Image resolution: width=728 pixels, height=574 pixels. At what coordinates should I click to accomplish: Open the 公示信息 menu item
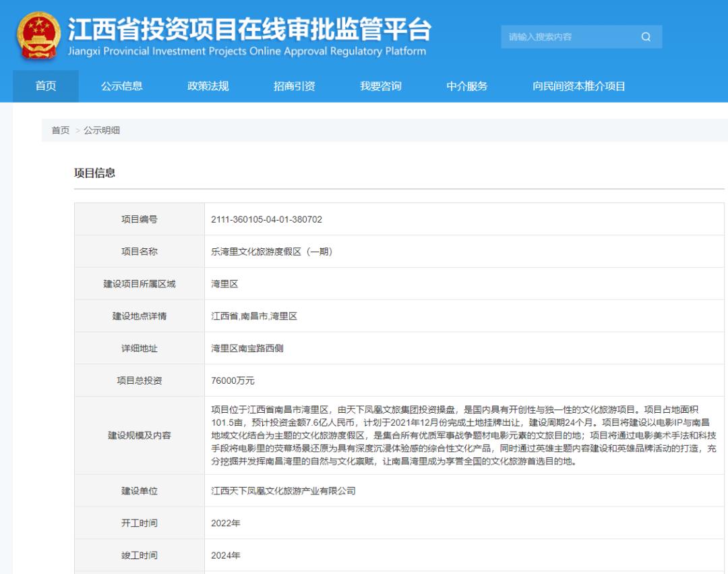pyautogui.click(x=122, y=86)
